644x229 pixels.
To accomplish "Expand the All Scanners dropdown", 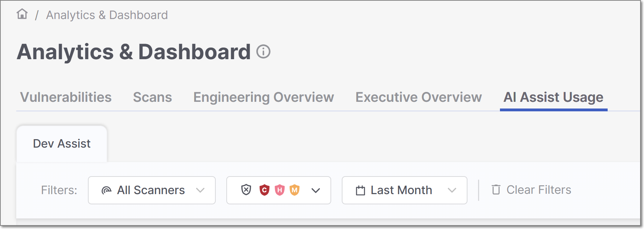I will point(200,190).
